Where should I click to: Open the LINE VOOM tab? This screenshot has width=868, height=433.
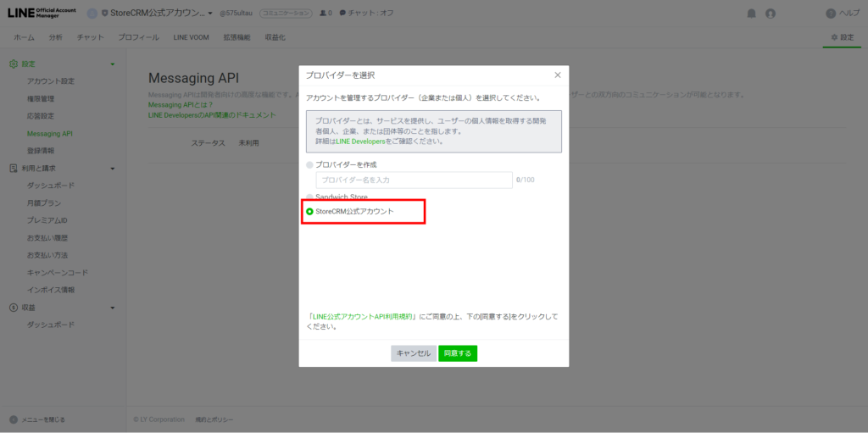click(x=192, y=37)
